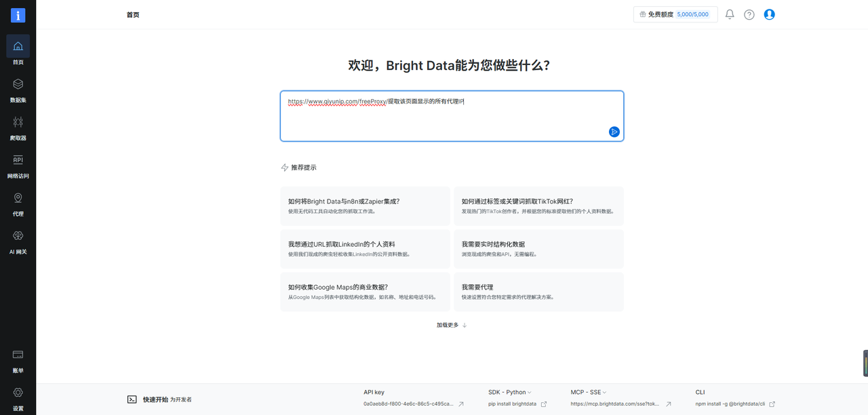868x415 pixels.
Task: Click 加载更多 to load more prompts
Action: (x=452, y=325)
